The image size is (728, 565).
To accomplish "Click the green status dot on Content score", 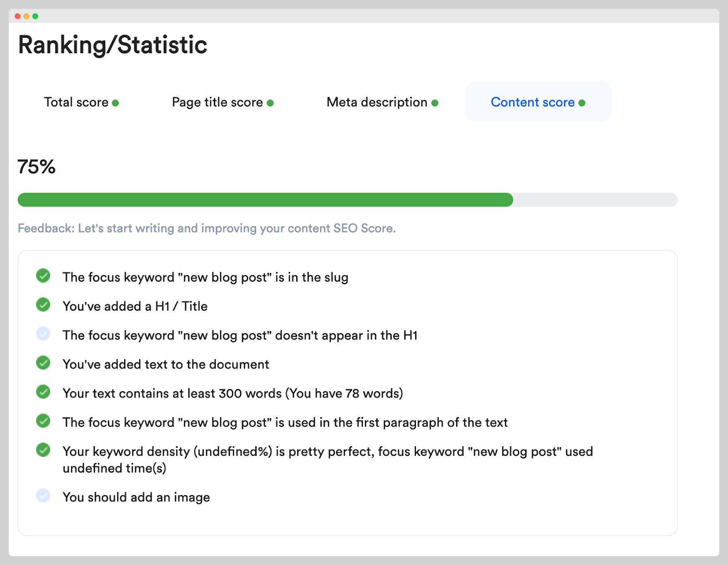I will point(582,103).
